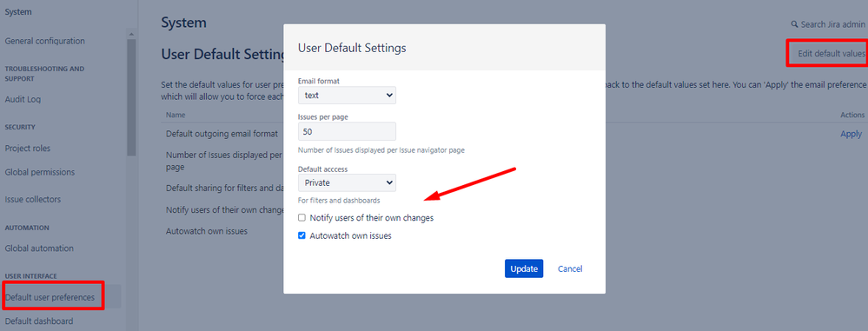The height and width of the screenshot is (331, 868).
Task: Open Audit Log in sidebar
Action: coord(23,100)
